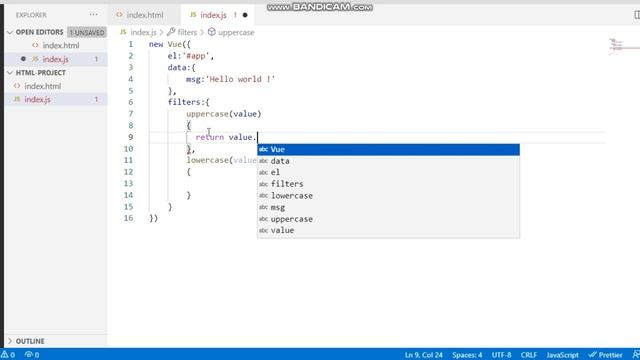Click the split editor icon at top right

(637, 15)
